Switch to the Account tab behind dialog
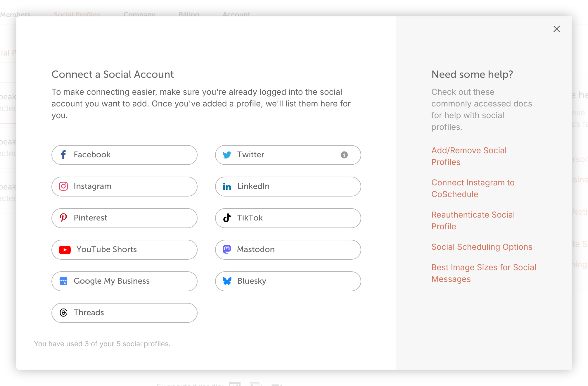 (236, 14)
